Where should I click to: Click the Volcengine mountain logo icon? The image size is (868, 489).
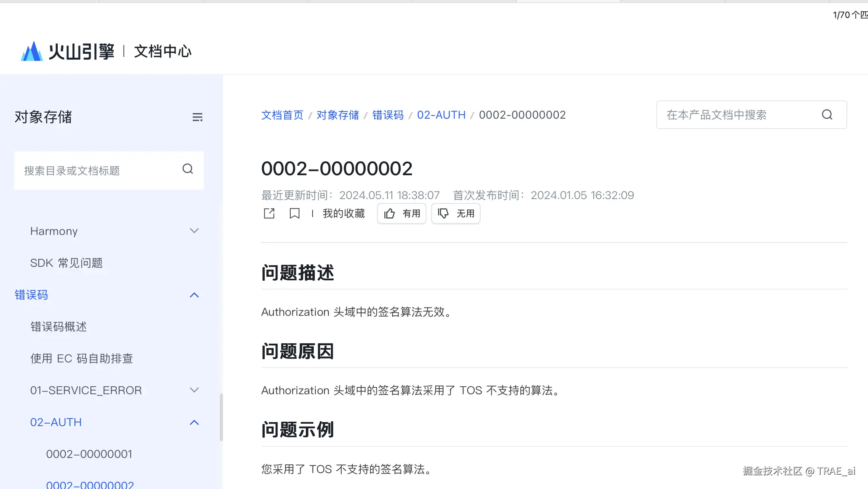click(x=32, y=51)
